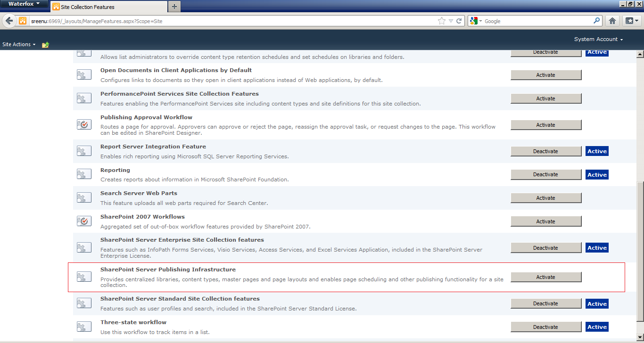Click the Home button in the toolbar

[x=612, y=21]
